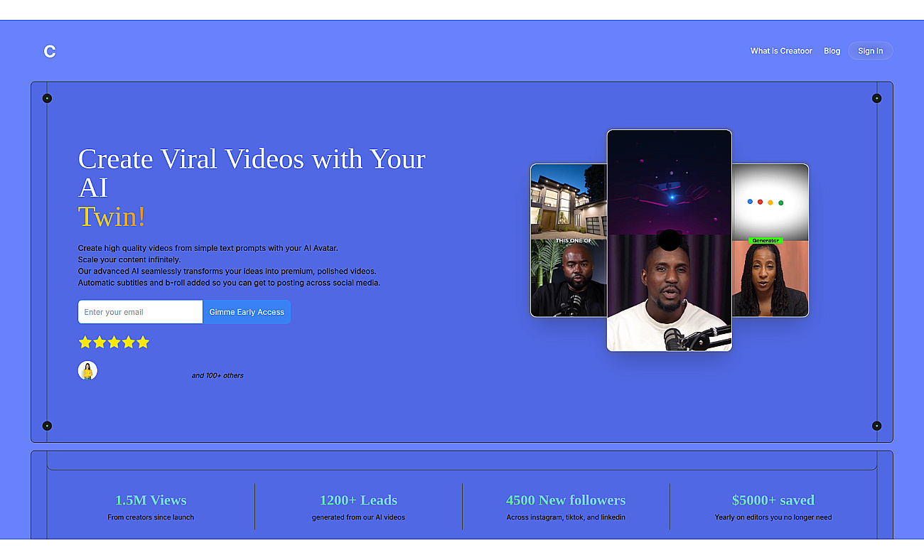The width and height of the screenshot is (924, 560).
Task: Focus the Enter your email field
Action: click(x=140, y=312)
